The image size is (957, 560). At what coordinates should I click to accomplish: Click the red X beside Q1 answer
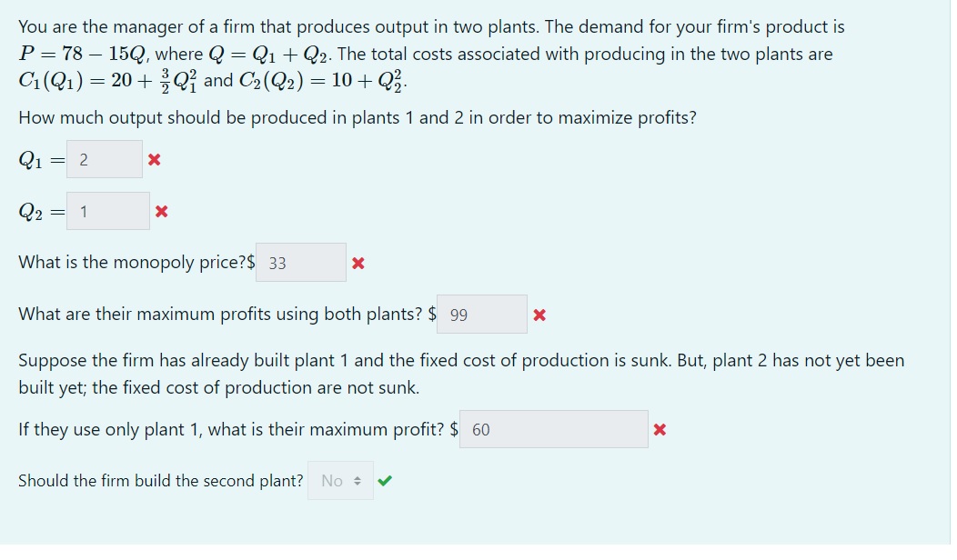click(154, 160)
